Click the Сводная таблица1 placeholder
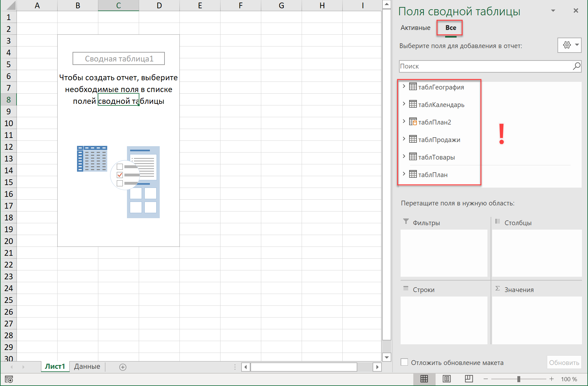 pos(119,59)
